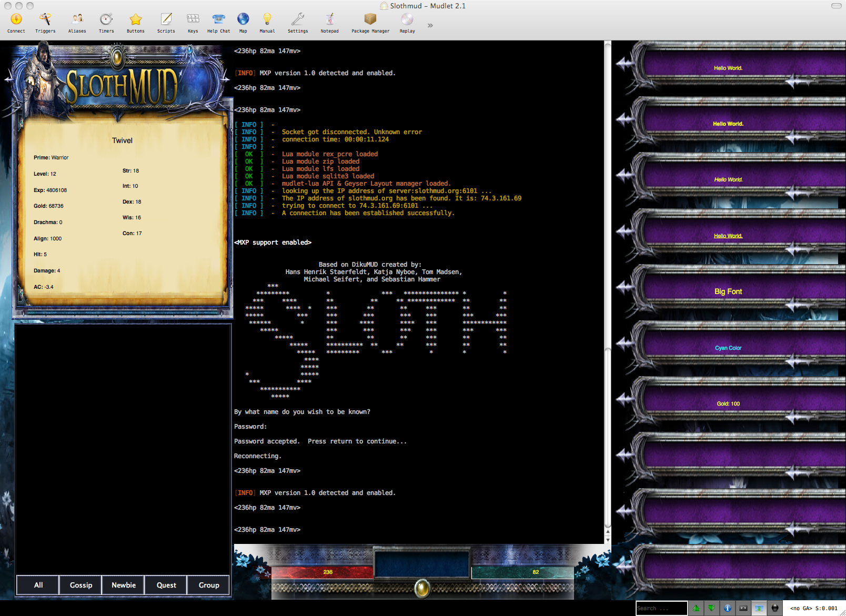Click the 'MXP support enabled' line

[273, 243]
